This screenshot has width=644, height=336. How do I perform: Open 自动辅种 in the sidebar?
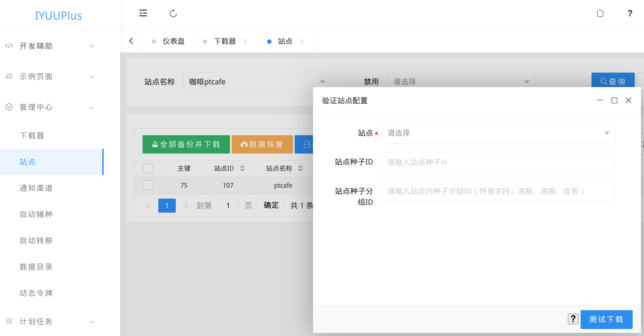[52, 214]
